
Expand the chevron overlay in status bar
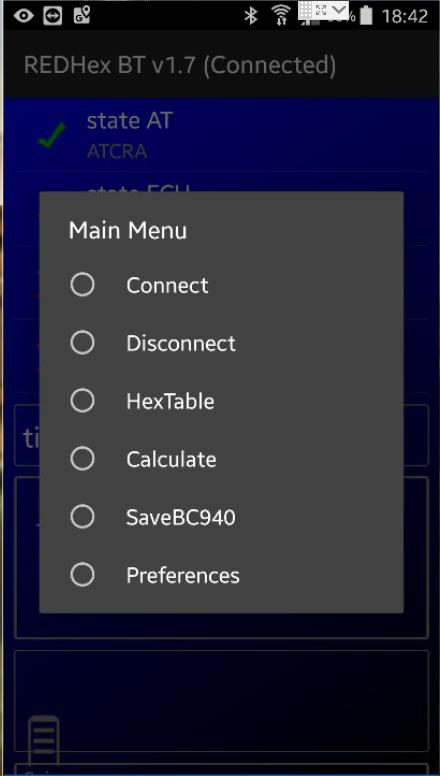click(340, 10)
